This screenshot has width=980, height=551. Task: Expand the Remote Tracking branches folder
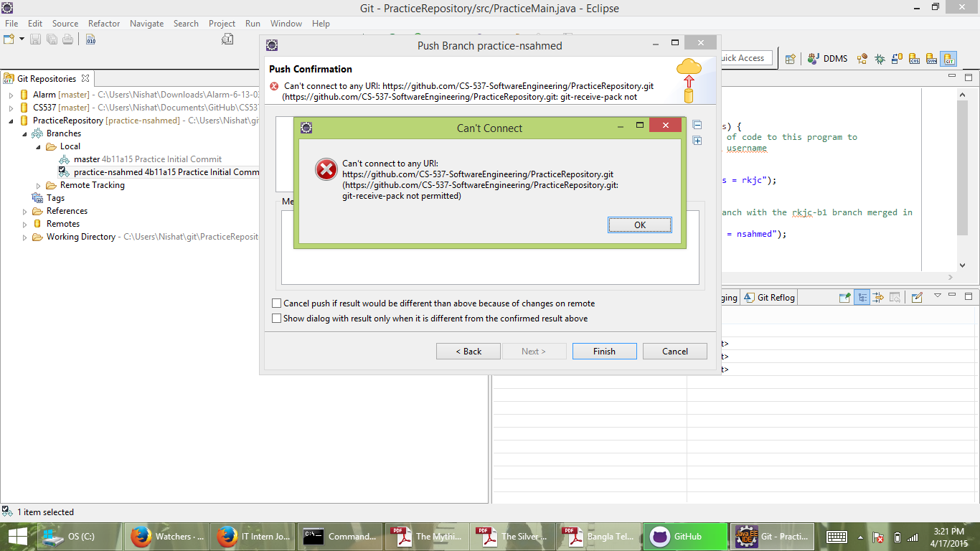click(x=38, y=185)
